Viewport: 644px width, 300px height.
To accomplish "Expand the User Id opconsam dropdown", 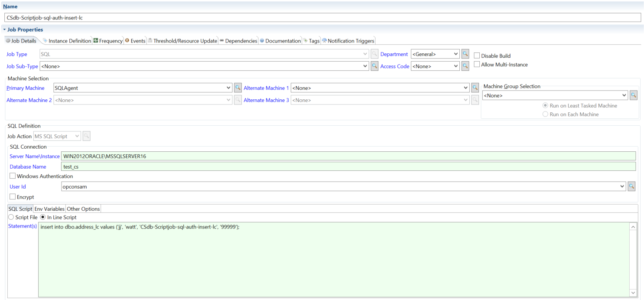I will point(623,186).
